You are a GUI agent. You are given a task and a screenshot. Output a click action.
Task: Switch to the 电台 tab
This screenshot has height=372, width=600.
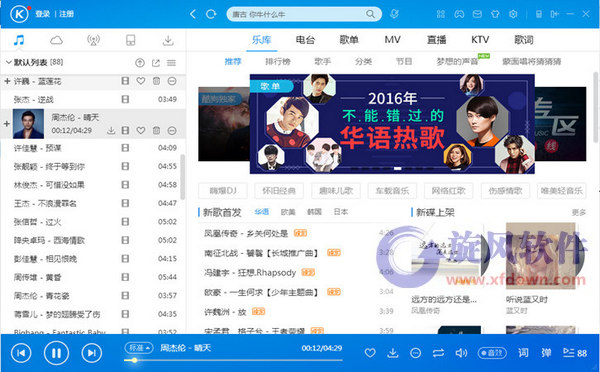pos(305,40)
